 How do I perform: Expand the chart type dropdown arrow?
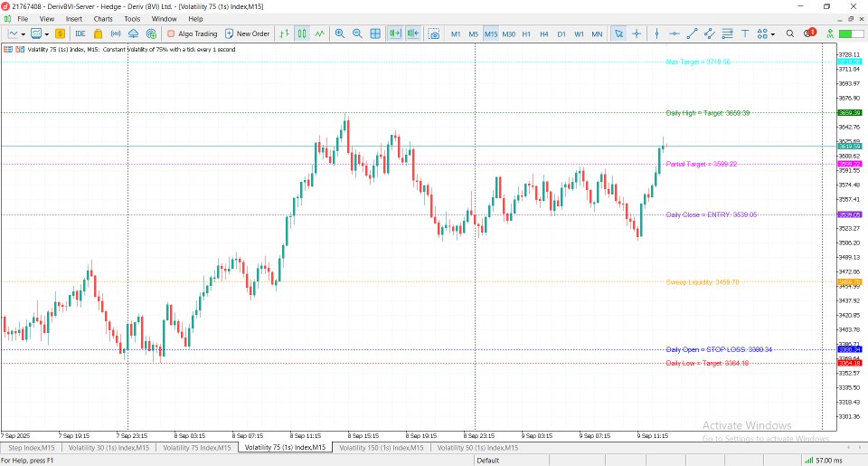[24, 34]
